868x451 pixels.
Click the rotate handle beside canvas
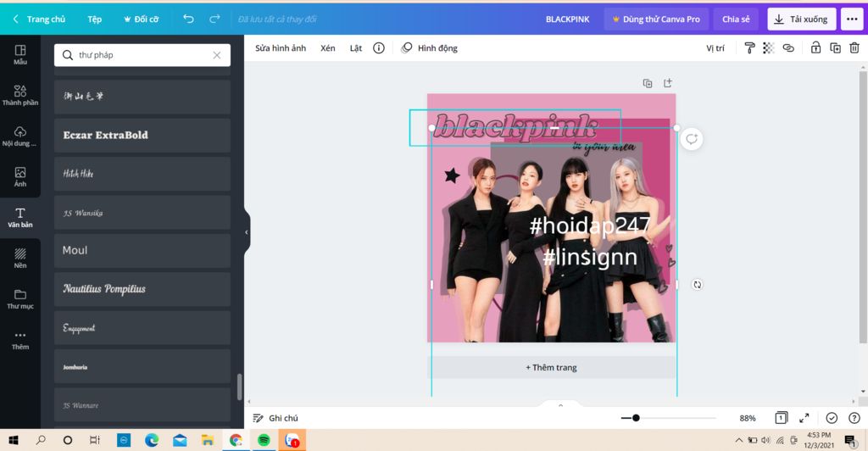tap(697, 285)
